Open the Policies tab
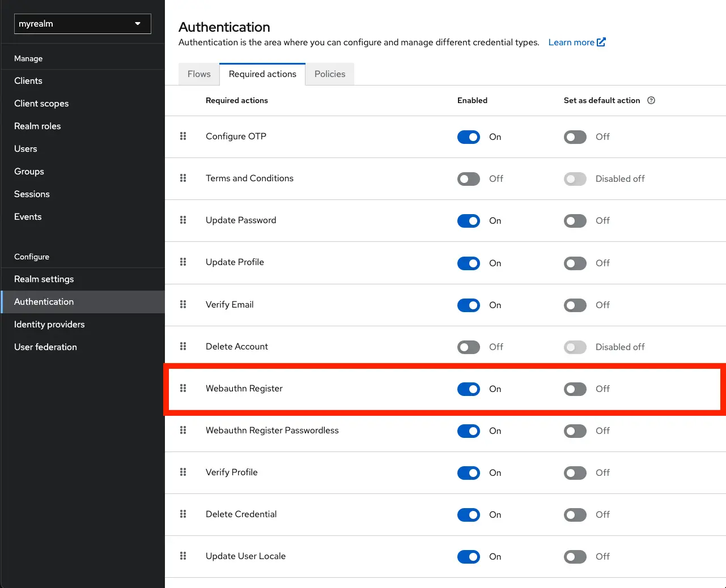The image size is (726, 588). pos(330,74)
